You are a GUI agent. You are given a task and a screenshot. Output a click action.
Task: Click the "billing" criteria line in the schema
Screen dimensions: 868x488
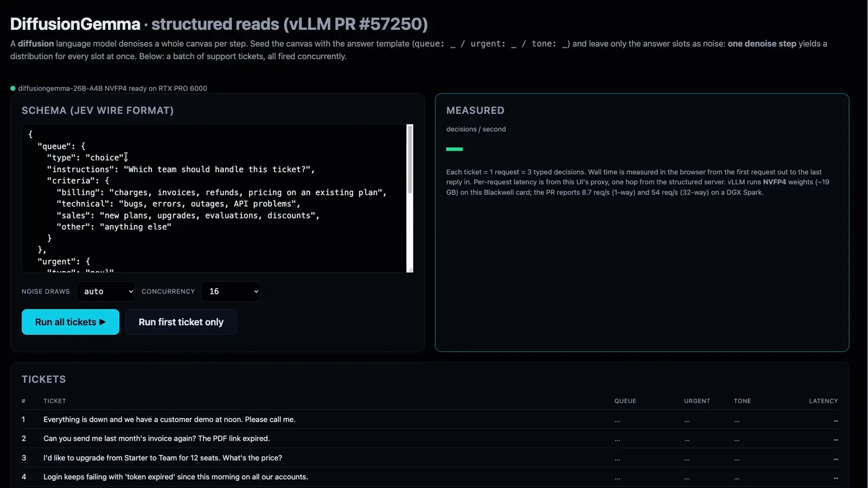click(221, 192)
